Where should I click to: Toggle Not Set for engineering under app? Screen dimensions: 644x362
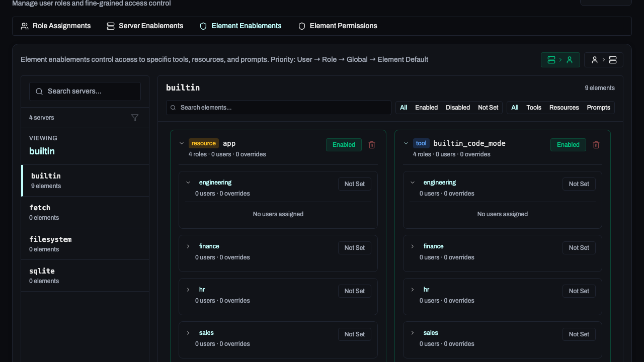(354, 184)
